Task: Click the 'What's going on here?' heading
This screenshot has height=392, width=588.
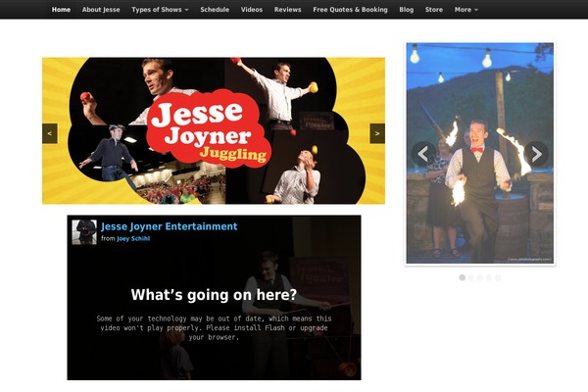Action: (x=214, y=295)
